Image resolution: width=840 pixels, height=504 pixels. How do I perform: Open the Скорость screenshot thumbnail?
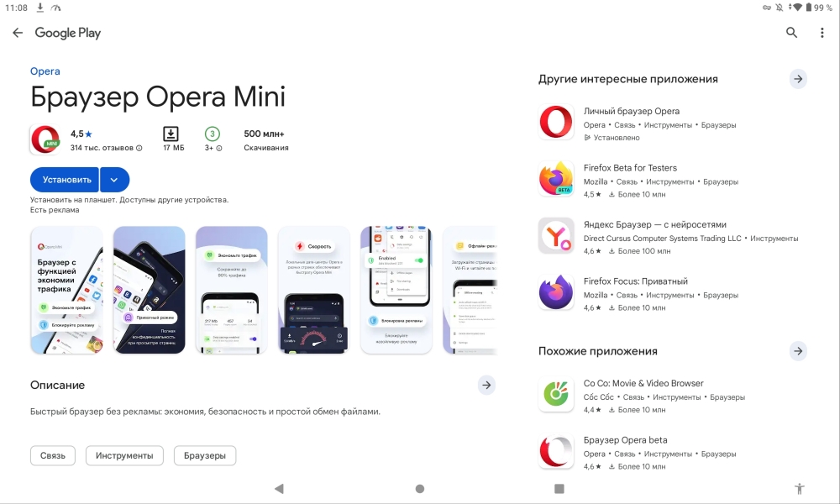(314, 290)
